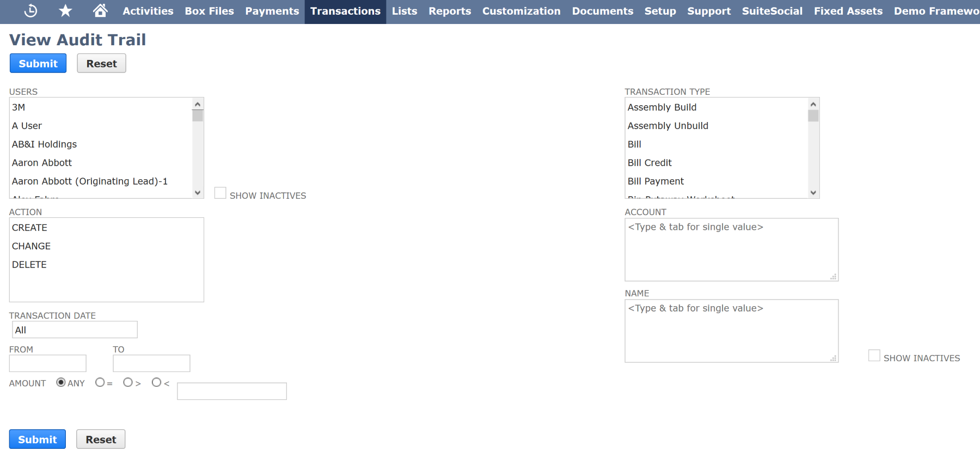Toggle Show Inactives checkbox next to Users
Viewport: 980px width, 475px height.
coord(220,193)
